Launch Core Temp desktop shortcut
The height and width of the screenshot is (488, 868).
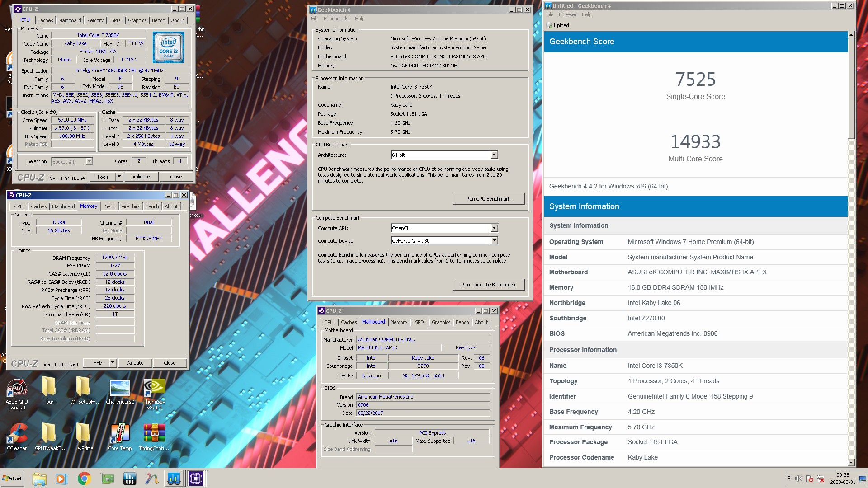point(120,437)
